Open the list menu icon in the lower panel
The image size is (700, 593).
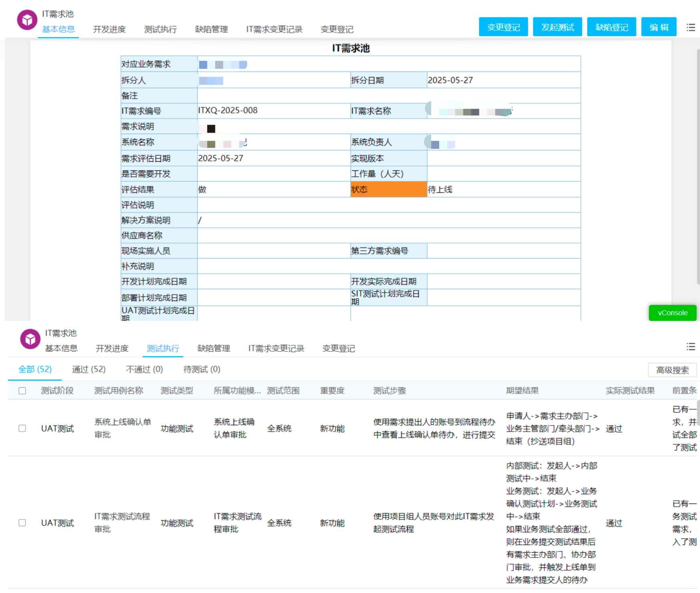[x=691, y=347]
